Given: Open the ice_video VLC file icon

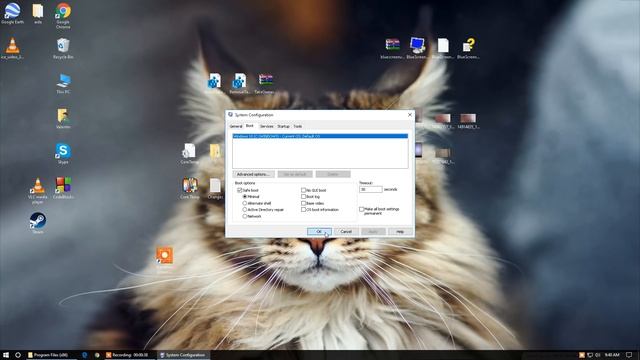Looking at the screenshot, I should [x=12, y=48].
